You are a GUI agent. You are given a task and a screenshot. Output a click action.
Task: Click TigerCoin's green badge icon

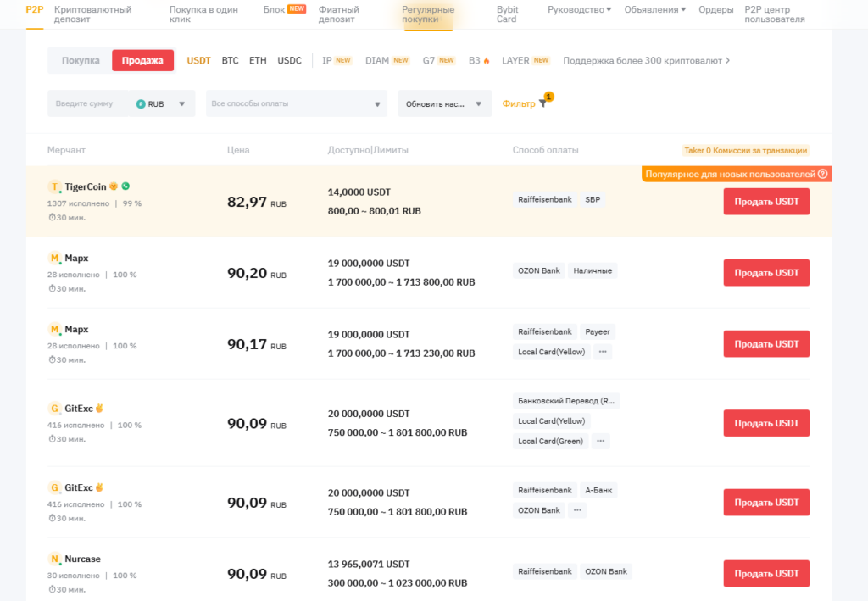pyautogui.click(x=125, y=186)
